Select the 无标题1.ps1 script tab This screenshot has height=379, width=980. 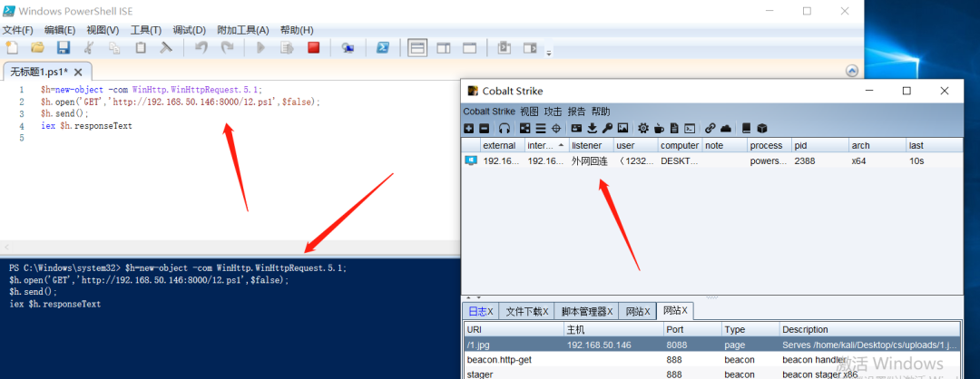click(39, 72)
